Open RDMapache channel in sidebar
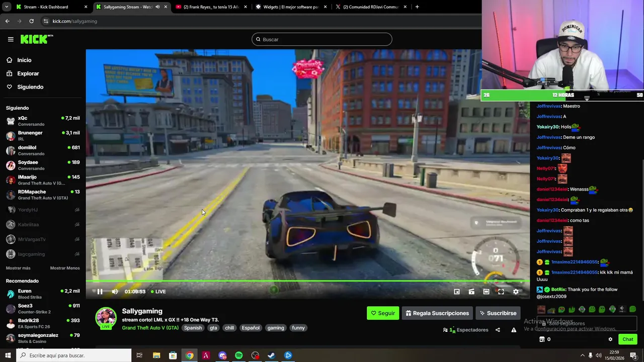Screen dimensions: 644x362 click(x=43, y=195)
